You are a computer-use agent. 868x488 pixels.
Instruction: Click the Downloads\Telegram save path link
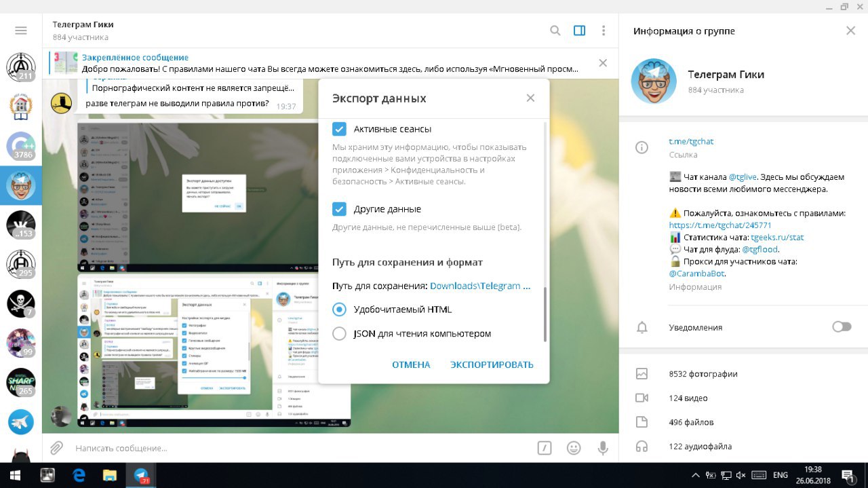tap(480, 286)
